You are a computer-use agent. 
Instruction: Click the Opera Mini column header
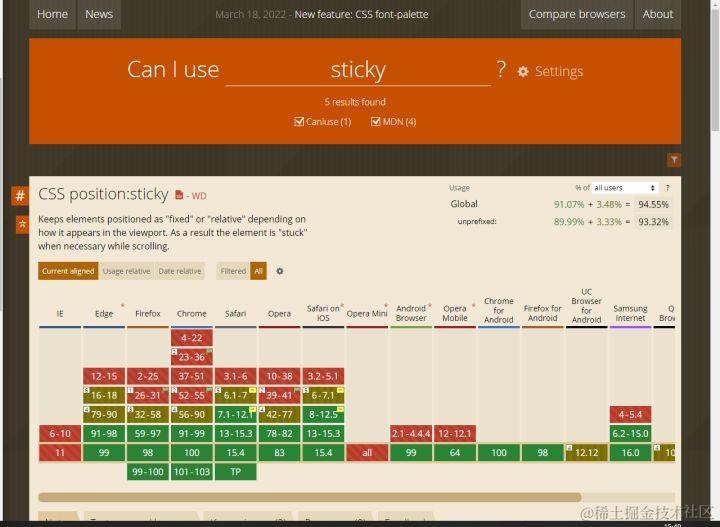pyautogui.click(x=367, y=314)
